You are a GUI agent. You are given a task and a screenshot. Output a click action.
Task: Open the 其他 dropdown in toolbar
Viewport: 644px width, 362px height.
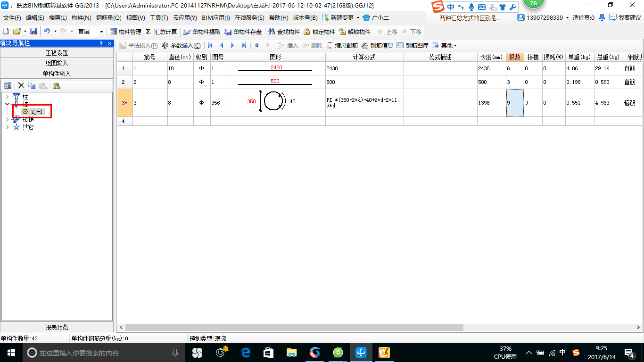point(445,45)
